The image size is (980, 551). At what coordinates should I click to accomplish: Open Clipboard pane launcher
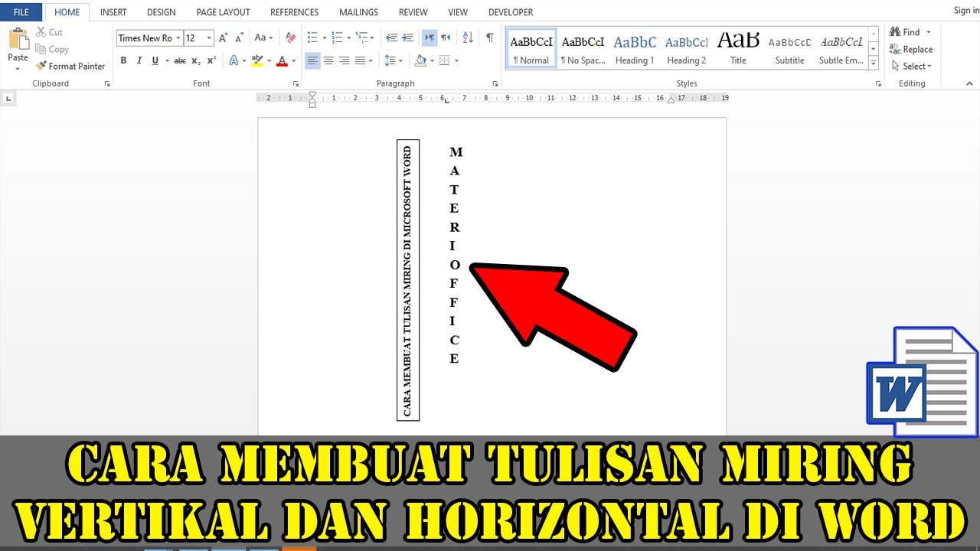[x=106, y=83]
